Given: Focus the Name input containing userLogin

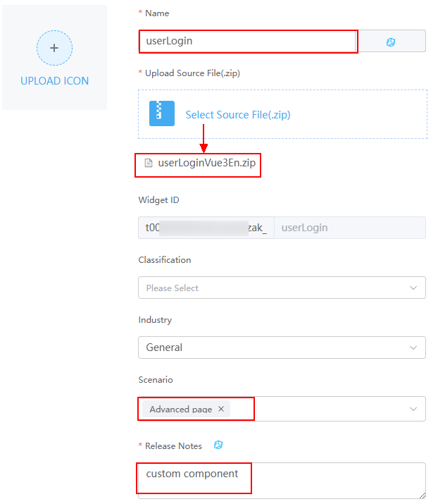Looking at the screenshot, I should click(x=248, y=41).
